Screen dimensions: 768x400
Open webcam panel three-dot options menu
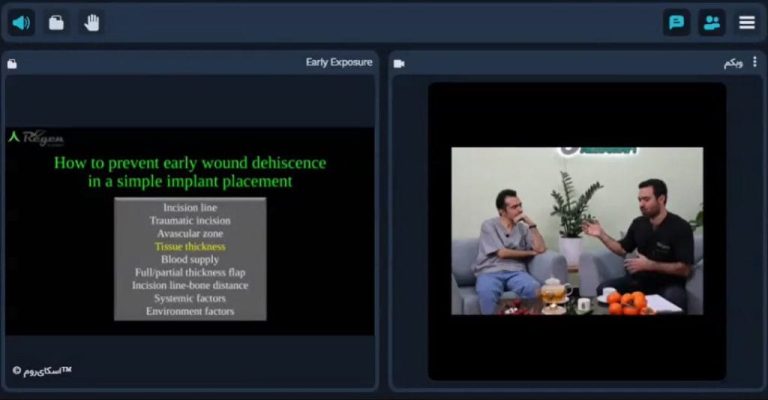755,63
